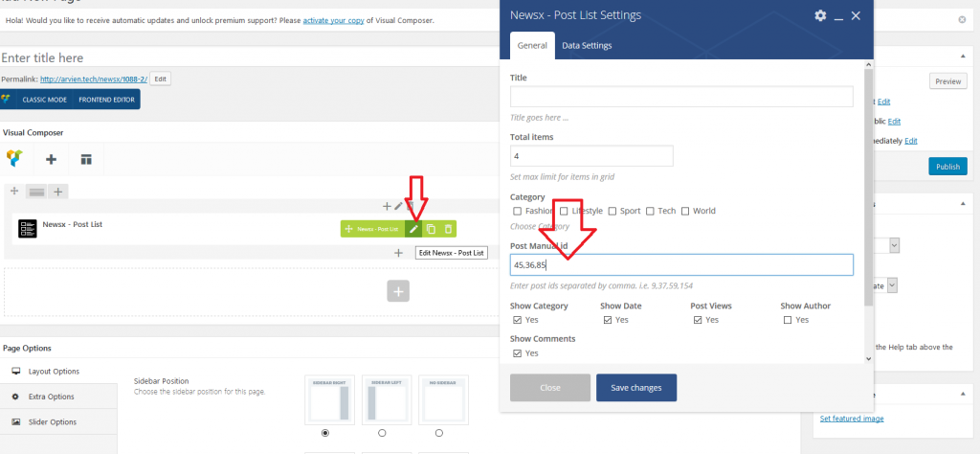Click the Publish button
The width and height of the screenshot is (980, 454).
(947, 167)
